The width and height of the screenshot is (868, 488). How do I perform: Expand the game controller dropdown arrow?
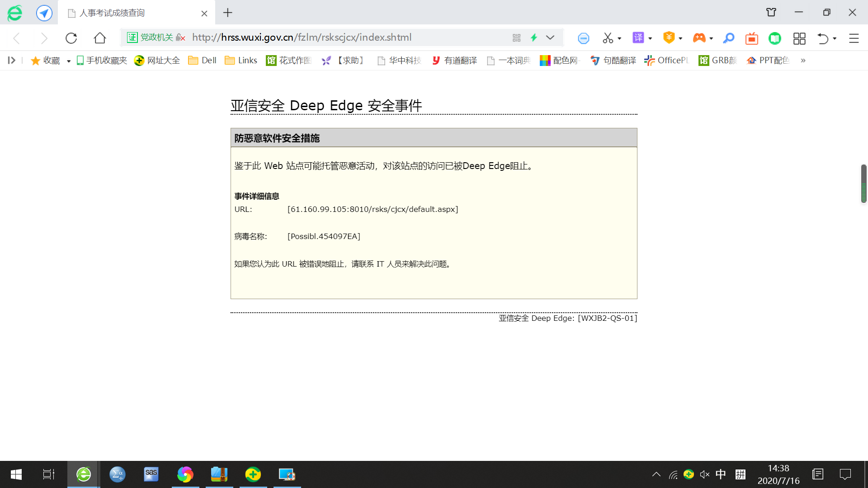tap(711, 39)
